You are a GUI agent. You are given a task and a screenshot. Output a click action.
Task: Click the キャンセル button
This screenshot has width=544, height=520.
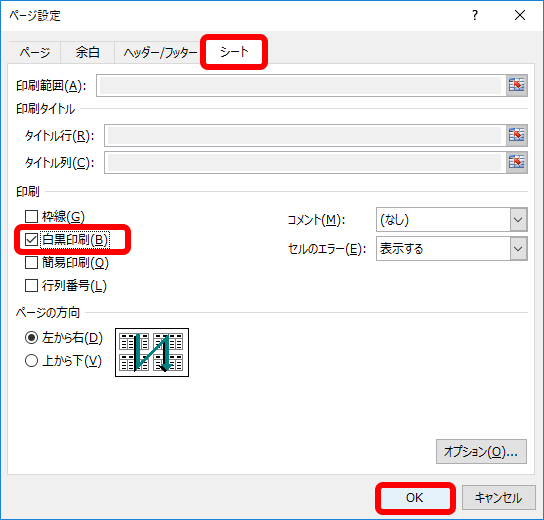pyautogui.click(x=499, y=498)
